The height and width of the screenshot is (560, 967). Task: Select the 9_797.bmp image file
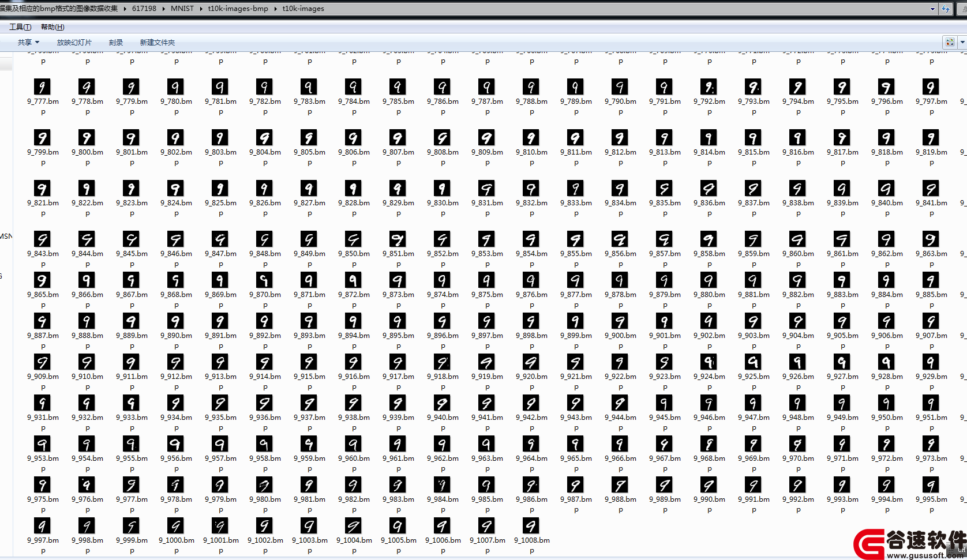(931, 96)
